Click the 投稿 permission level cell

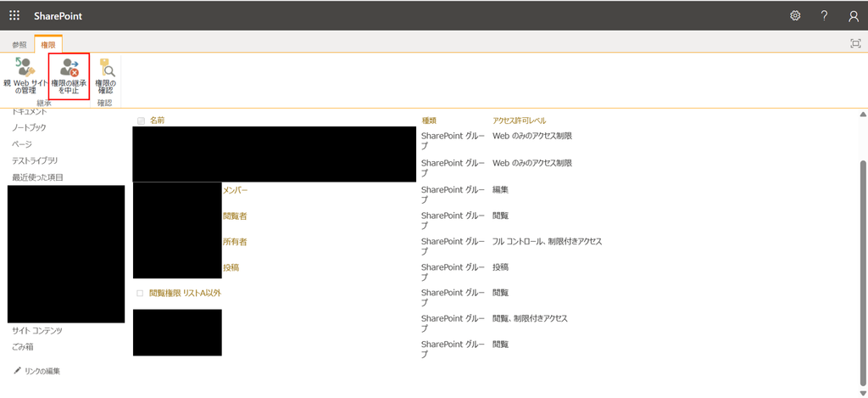click(x=500, y=267)
